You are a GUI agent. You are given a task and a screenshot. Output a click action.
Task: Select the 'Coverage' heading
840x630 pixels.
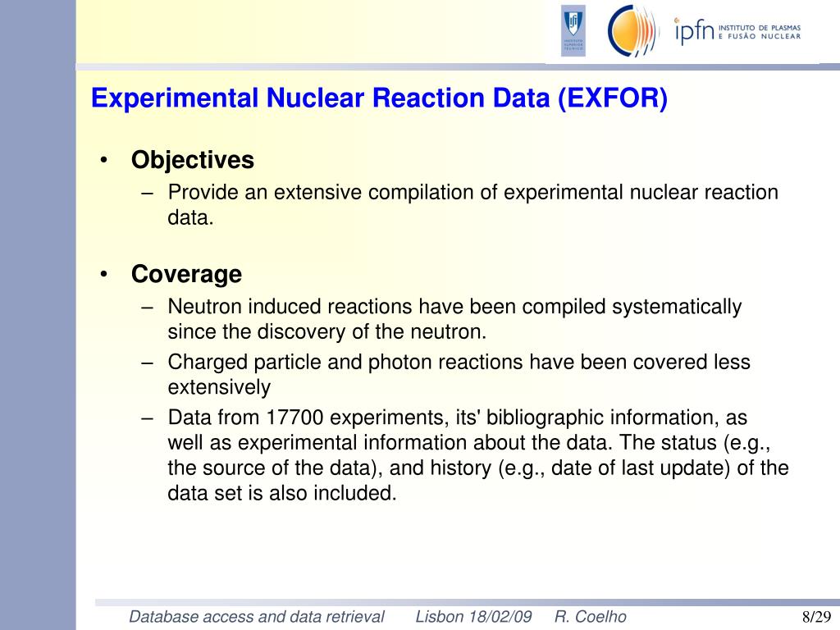(x=186, y=274)
